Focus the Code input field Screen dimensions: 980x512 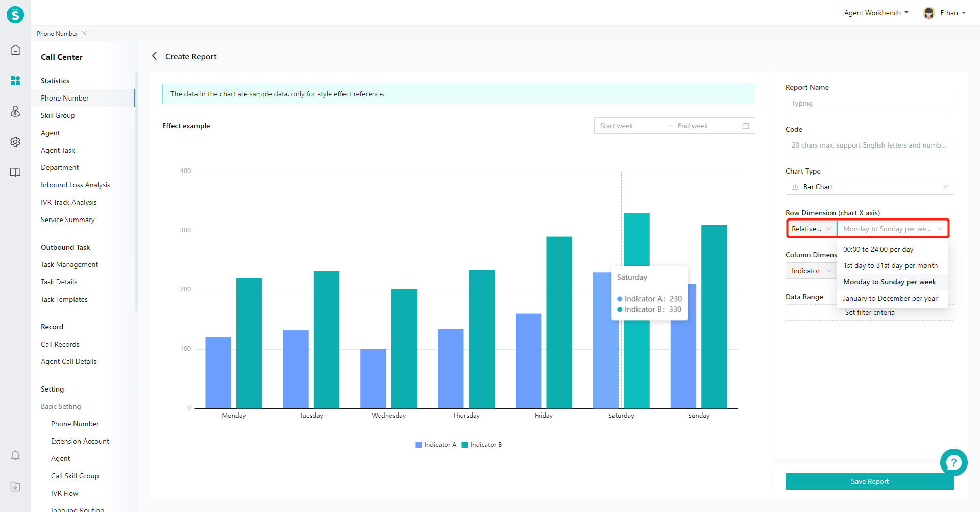point(870,145)
